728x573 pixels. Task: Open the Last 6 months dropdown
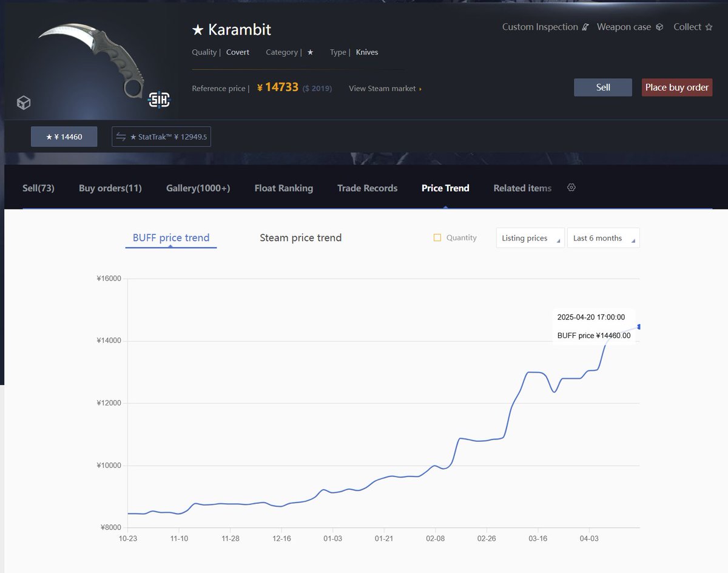point(603,238)
